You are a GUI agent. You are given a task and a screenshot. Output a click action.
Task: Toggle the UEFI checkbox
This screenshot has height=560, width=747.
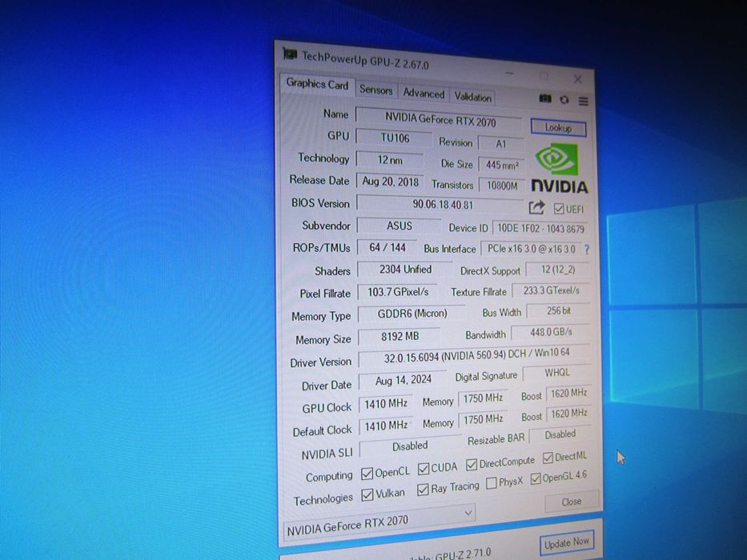(559, 209)
